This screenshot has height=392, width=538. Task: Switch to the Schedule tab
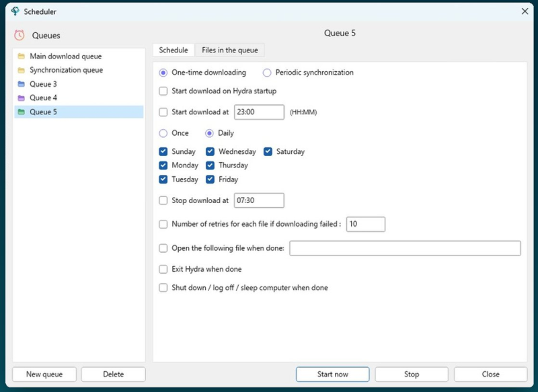174,50
